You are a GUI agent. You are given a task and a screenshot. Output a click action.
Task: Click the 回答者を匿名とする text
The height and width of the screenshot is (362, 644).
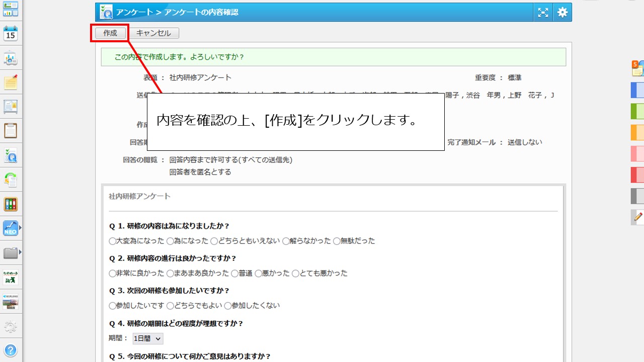(x=200, y=172)
